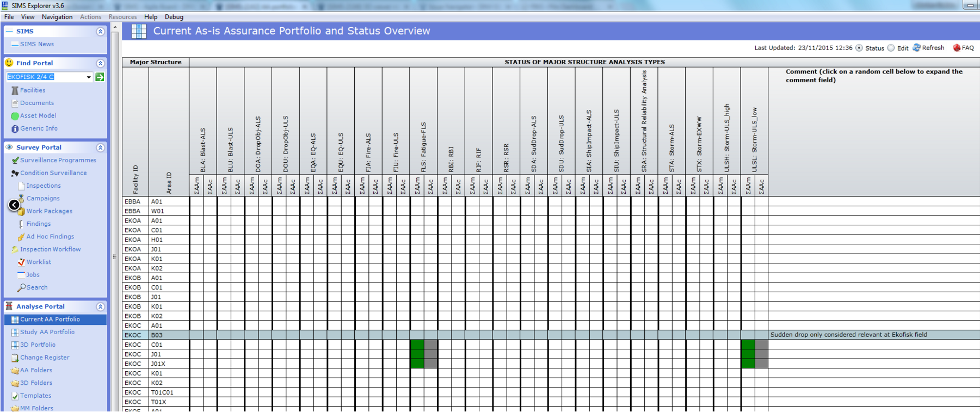This screenshot has width=980, height=412.
Task: Select the Status radio button
Action: coord(859,48)
